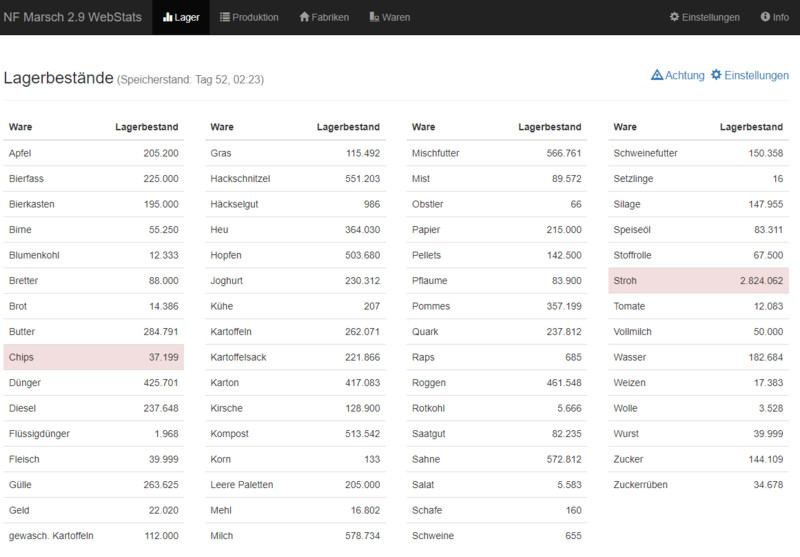
Task: Open the Achtung link text
Action: pyautogui.click(x=685, y=75)
